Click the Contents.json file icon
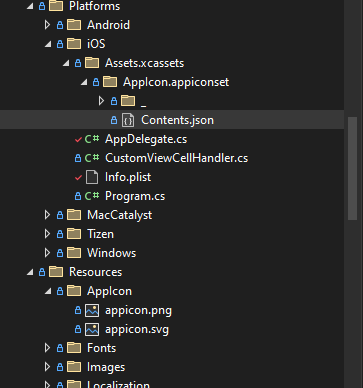 (x=128, y=120)
